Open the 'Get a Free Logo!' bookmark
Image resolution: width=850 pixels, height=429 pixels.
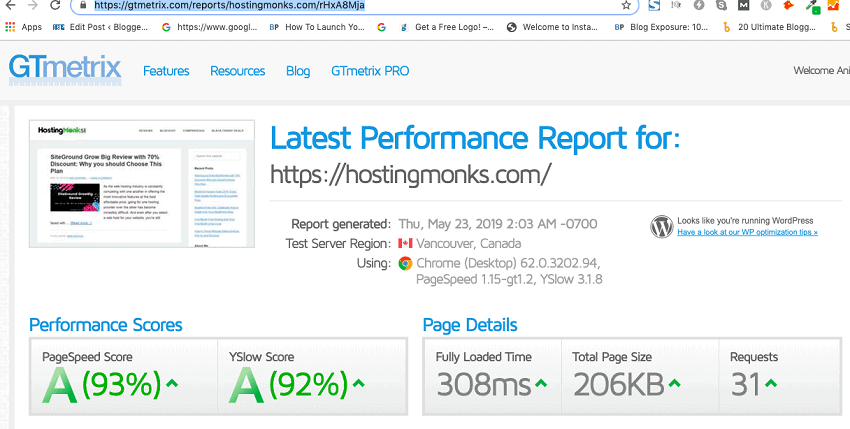tap(447, 27)
